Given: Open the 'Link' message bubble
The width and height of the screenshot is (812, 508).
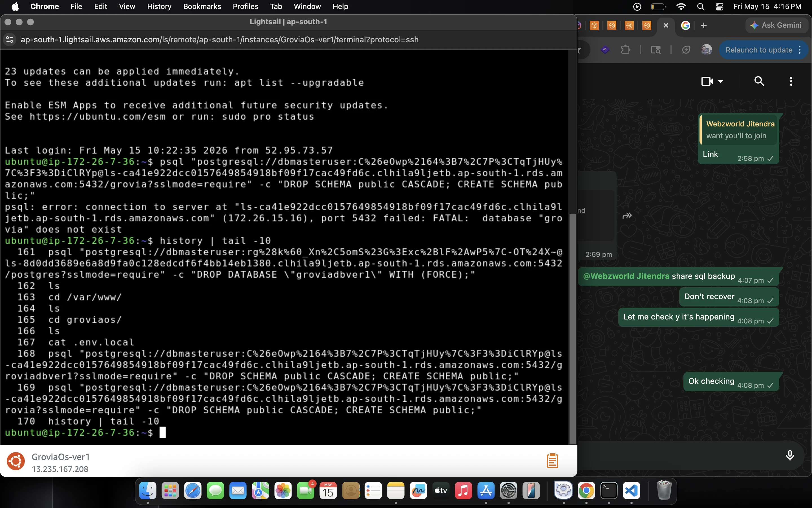Looking at the screenshot, I should click(x=738, y=139).
